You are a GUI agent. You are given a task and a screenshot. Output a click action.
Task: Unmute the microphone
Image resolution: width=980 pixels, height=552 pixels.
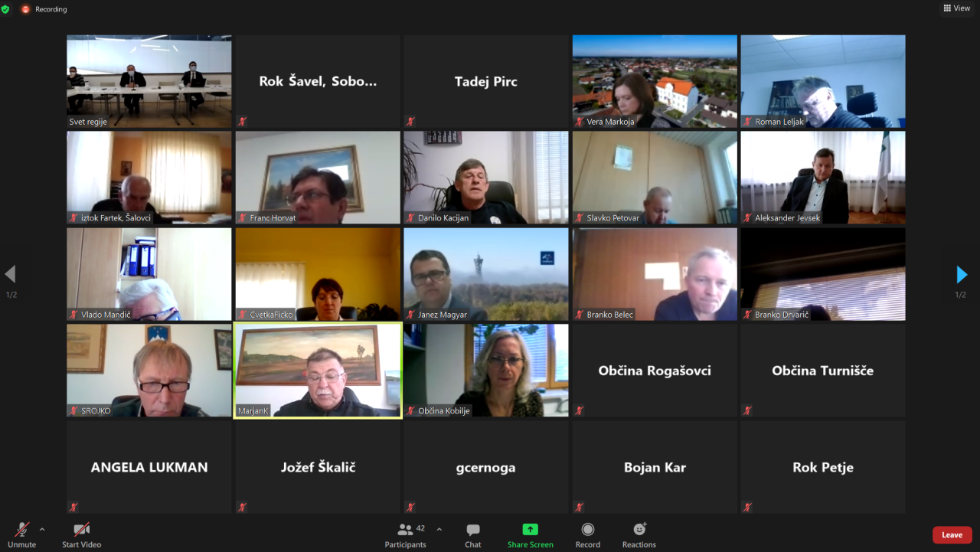coord(22,529)
